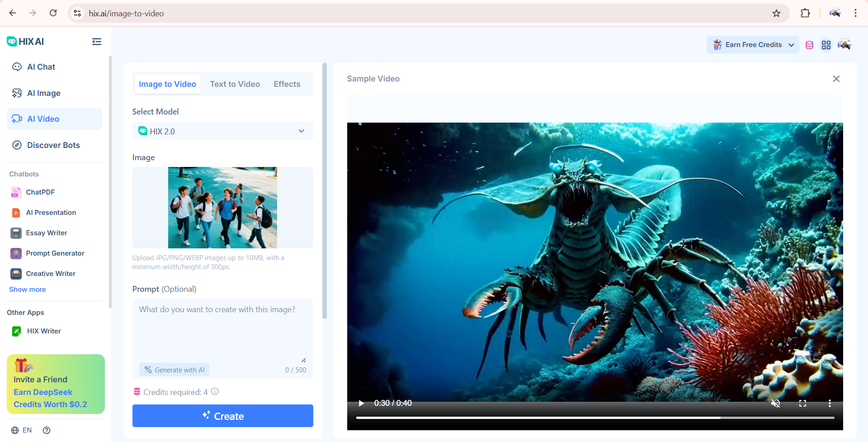The width and height of the screenshot is (868, 442).
Task: Collapse the left sidebar
Action: [x=96, y=42]
